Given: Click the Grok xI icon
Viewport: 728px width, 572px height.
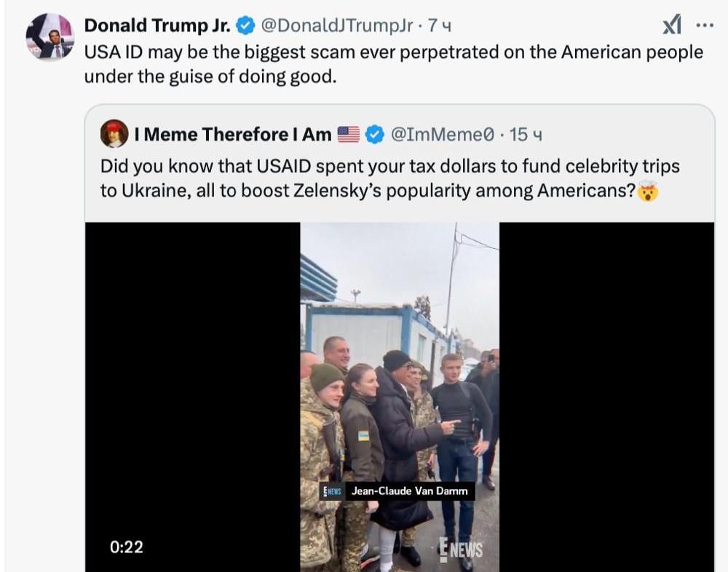Looking at the screenshot, I should tap(672, 25).
